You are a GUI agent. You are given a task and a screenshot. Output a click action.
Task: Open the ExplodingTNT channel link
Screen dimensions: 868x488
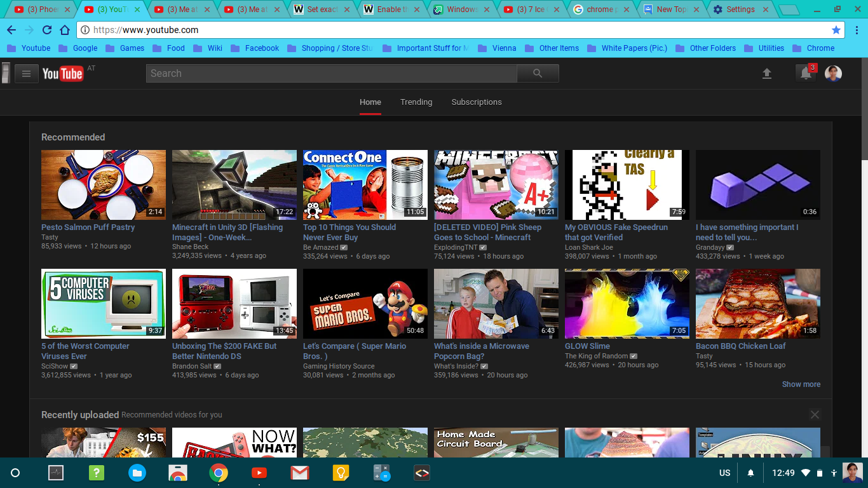(x=456, y=248)
